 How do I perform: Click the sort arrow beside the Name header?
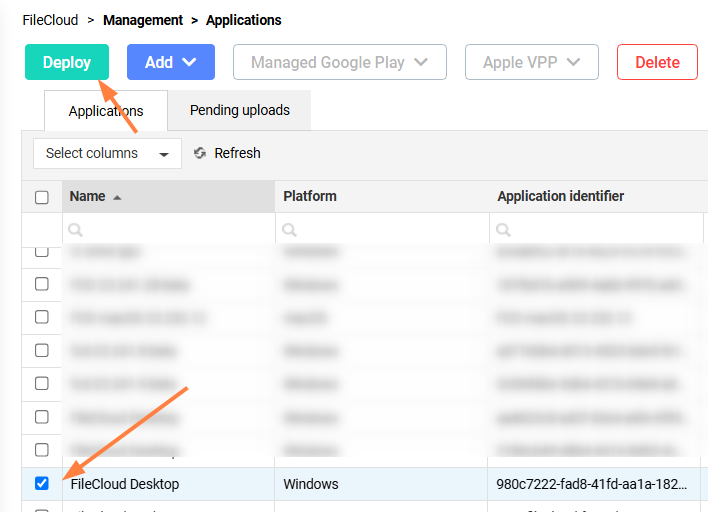point(117,197)
